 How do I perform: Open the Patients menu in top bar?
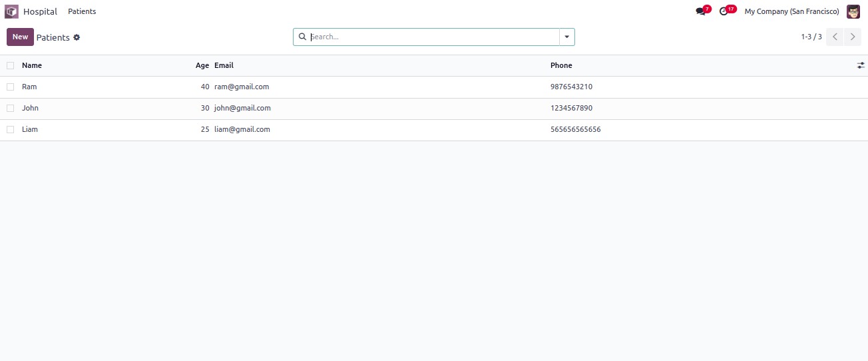pyautogui.click(x=82, y=11)
